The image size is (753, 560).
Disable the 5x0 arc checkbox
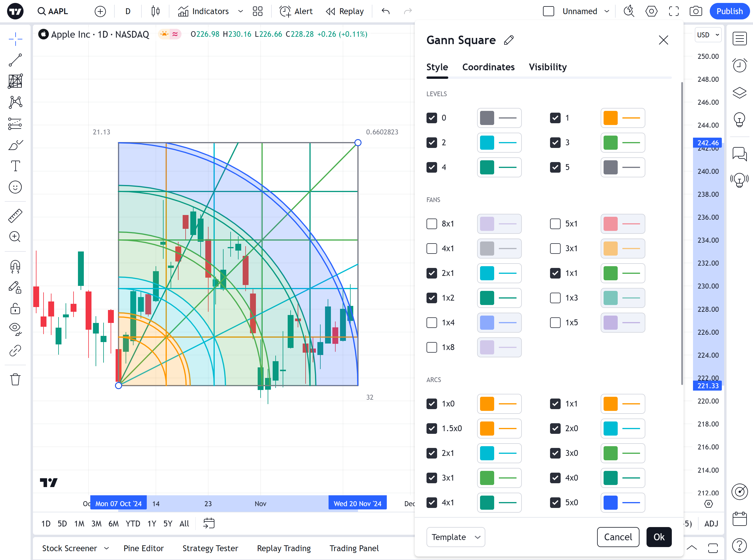[555, 502]
